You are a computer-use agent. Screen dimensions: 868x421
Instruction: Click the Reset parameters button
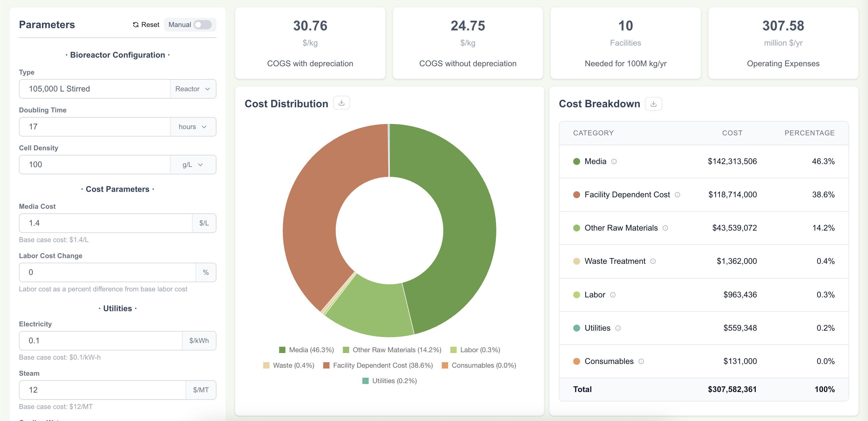146,25
